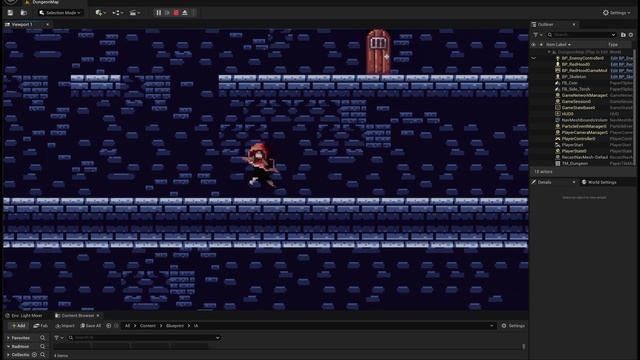Screen dimensions: 640x360
Task: Sort by the Item Label column header
Action: pyautogui.click(x=558, y=44)
